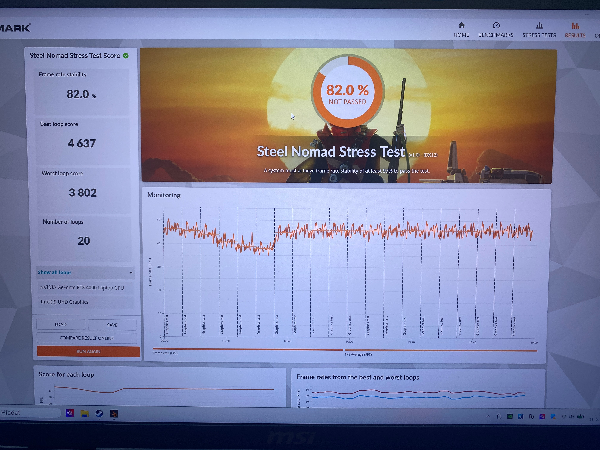Expand the Show details dropdown
Viewport: 600px width, 450px height.
click(85, 272)
